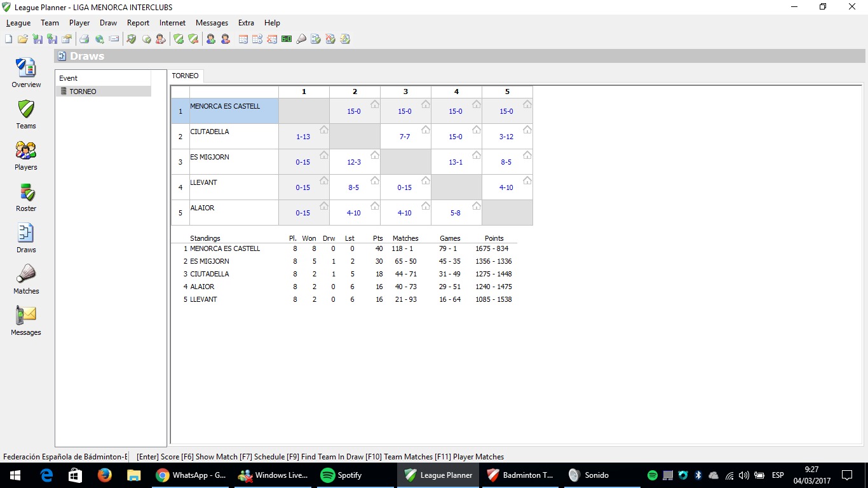868x488 pixels.
Task: Switch to the TORNEO tab
Action: pos(185,76)
